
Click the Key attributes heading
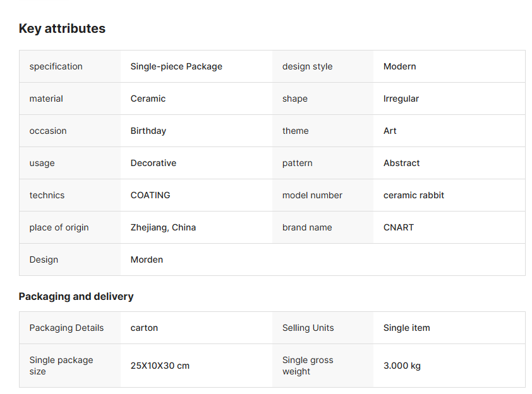pyautogui.click(x=62, y=28)
